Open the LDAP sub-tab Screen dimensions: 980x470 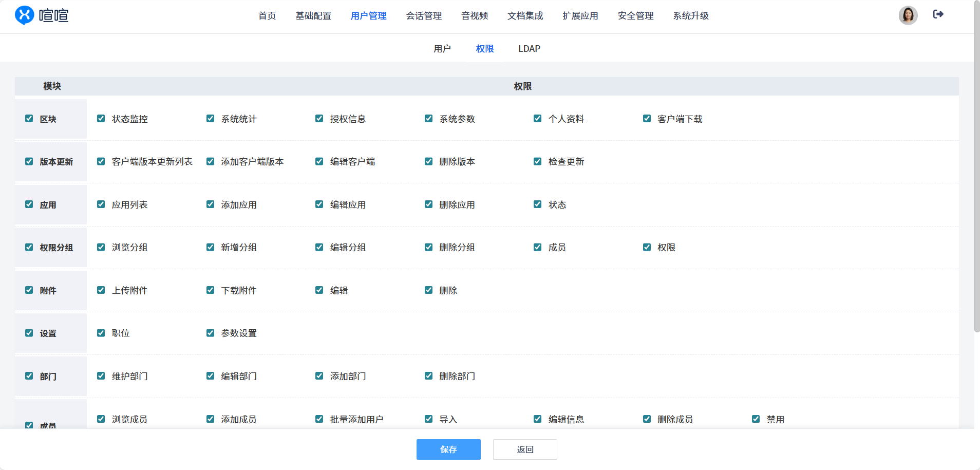529,49
